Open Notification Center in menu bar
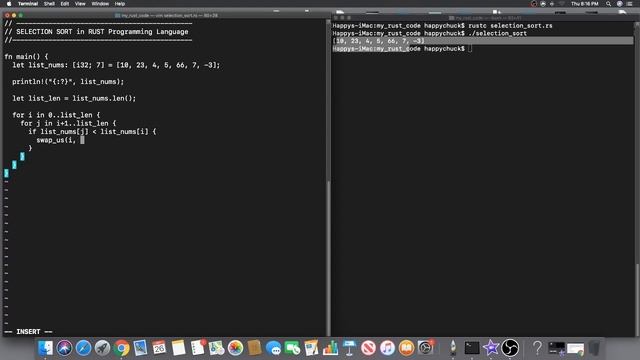The image size is (640, 360). point(630,4)
